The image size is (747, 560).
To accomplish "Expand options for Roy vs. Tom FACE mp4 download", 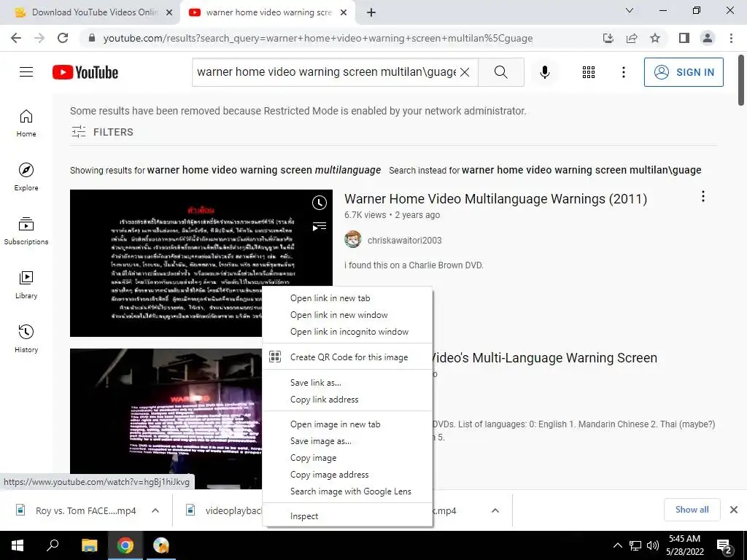I will tap(155, 510).
